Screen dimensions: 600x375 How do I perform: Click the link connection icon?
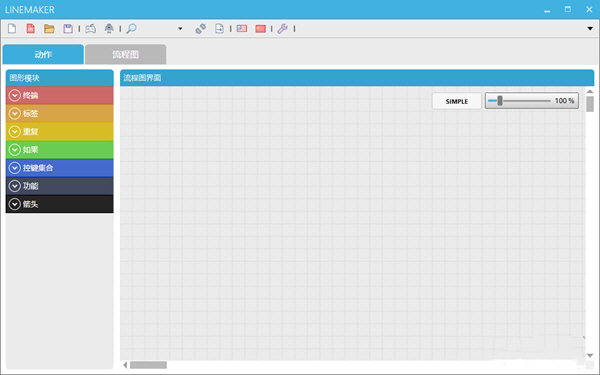click(201, 29)
